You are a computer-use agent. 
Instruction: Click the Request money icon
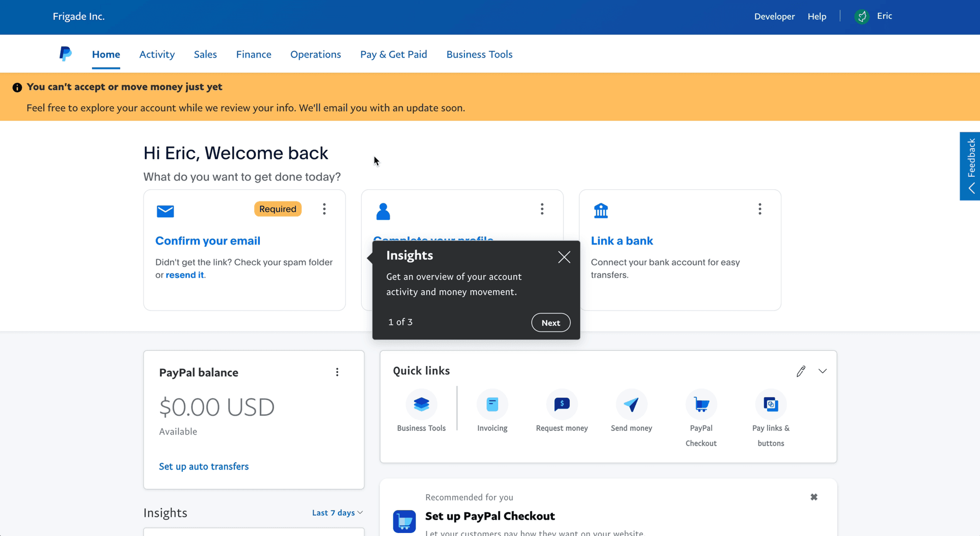pos(561,404)
